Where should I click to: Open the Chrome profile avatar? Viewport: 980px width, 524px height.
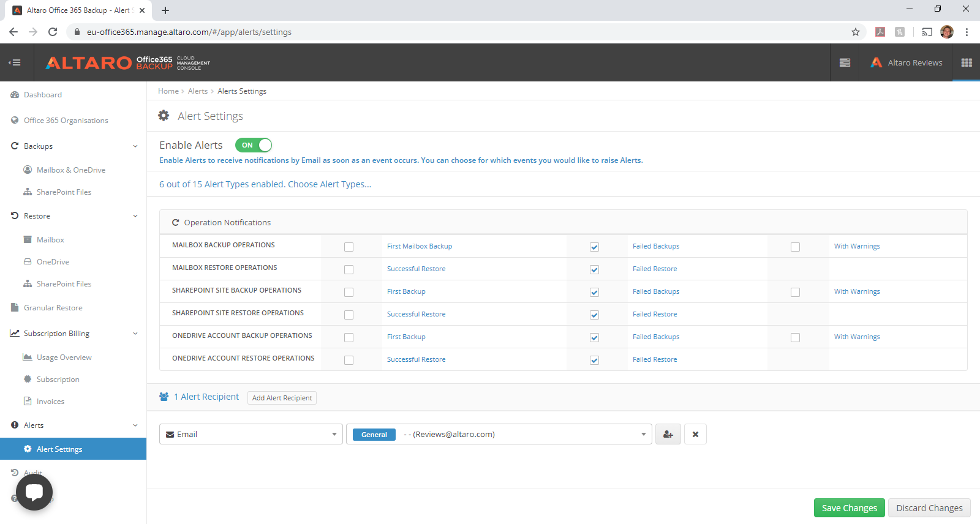[947, 32]
